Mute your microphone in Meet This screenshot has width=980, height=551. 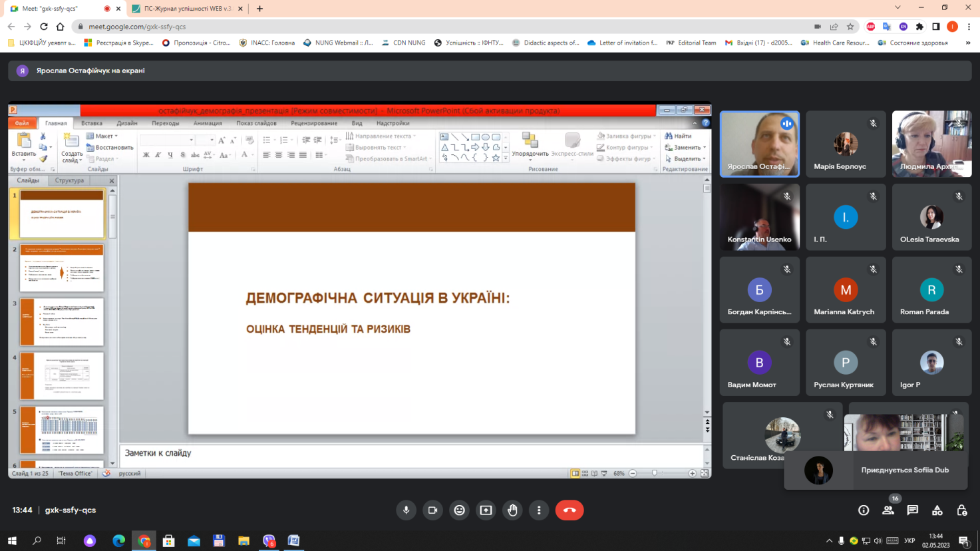pyautogui.click(x=406, y=510)
